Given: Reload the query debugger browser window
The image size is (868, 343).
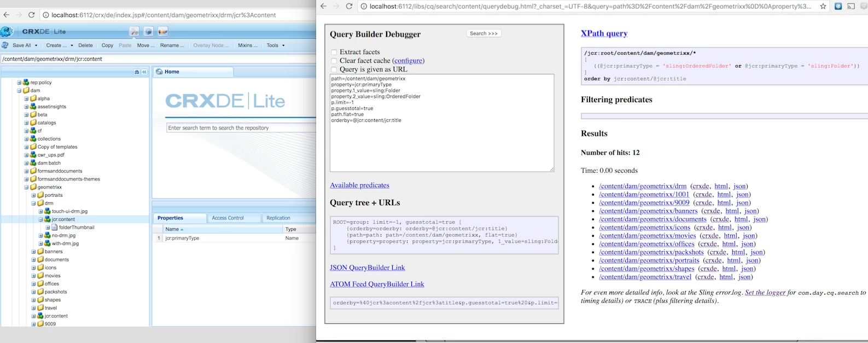Looking at the screenshot, I should coord(349,6).
